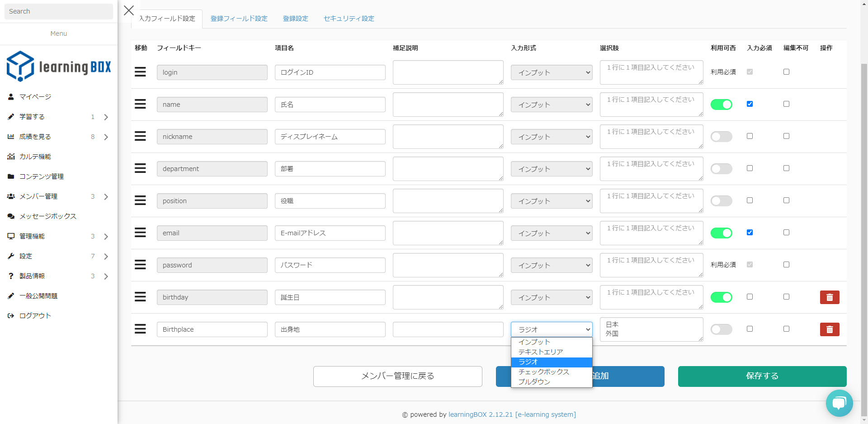Image resolution: width=868 pixels, height=424 pixels.
Task: Click the page vertical scrollbar
Action: point(864,226)
